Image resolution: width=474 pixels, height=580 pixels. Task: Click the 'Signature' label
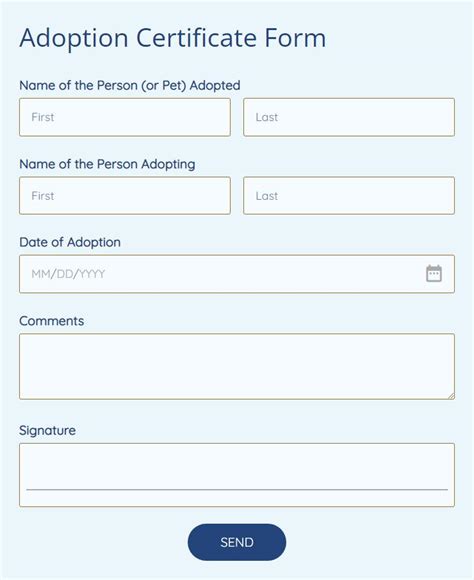[47, 431]
